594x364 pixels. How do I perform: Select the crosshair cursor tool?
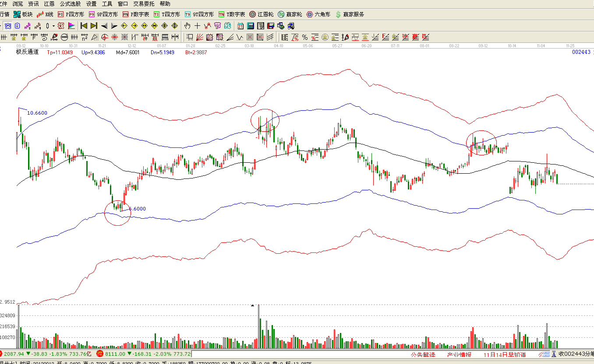[198, 26]
